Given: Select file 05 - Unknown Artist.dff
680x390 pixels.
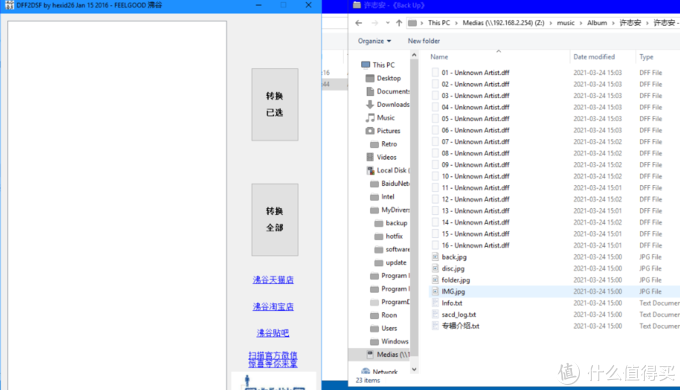Looking at the screenshot, I should tap(475, 119).
